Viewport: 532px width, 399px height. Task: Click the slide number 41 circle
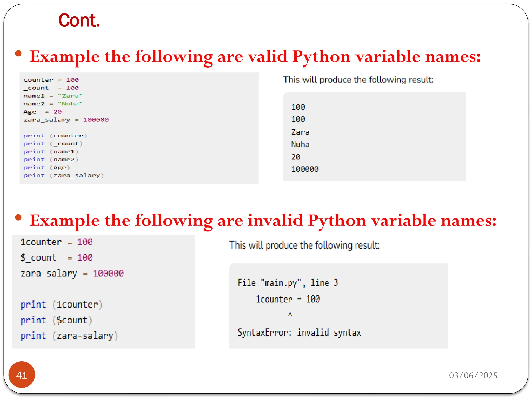tap(22, 375)
